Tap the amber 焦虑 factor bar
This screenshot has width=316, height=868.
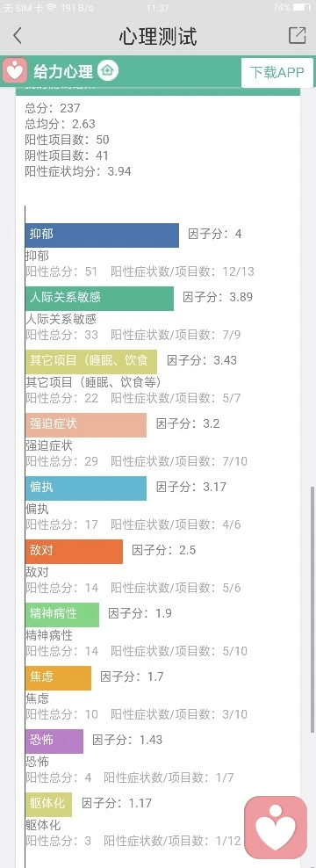tap(58, 678)
